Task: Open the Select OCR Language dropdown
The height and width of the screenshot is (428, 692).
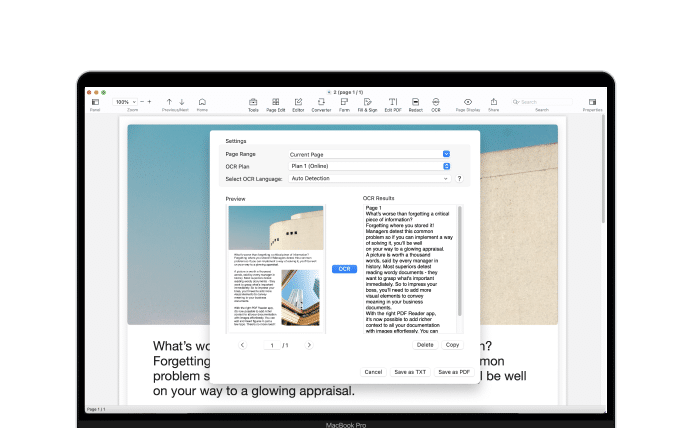Action: click(369, 178)
